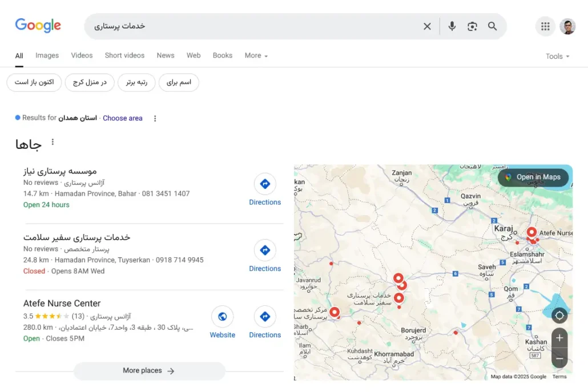588x392 pixels.
Task: Start voice search with microphone icon
Action: [452, 26]
